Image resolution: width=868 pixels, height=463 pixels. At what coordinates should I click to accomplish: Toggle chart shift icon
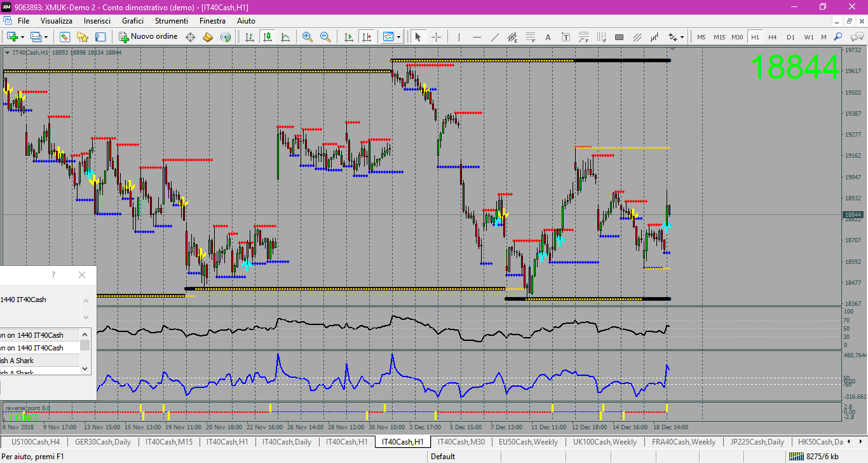[366, 37]
